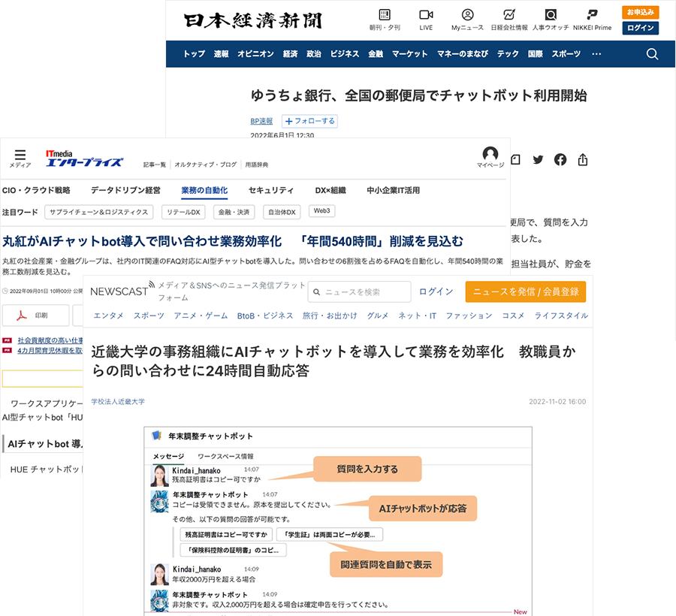This screenshot has height=616, width=676.
Task: Open 旅行・お出かけ category on NEWSCAST
Action: (x=330, y=316)
